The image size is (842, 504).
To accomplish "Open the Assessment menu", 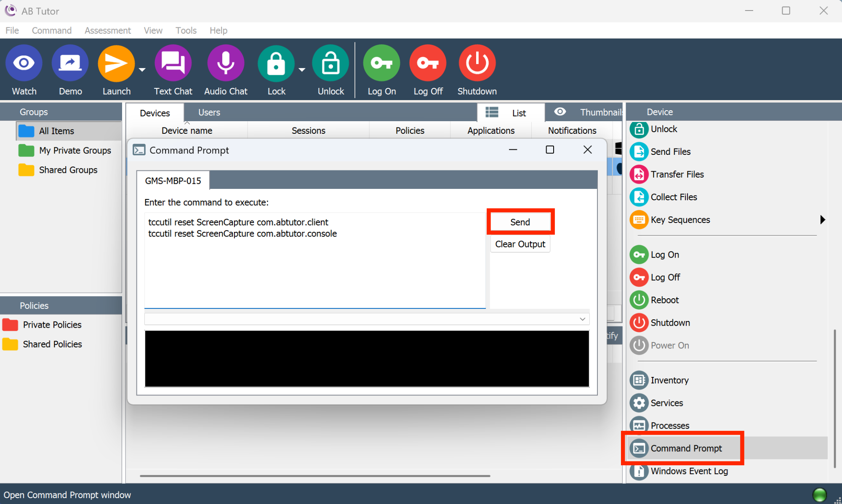I will click(x=107, y=30).
